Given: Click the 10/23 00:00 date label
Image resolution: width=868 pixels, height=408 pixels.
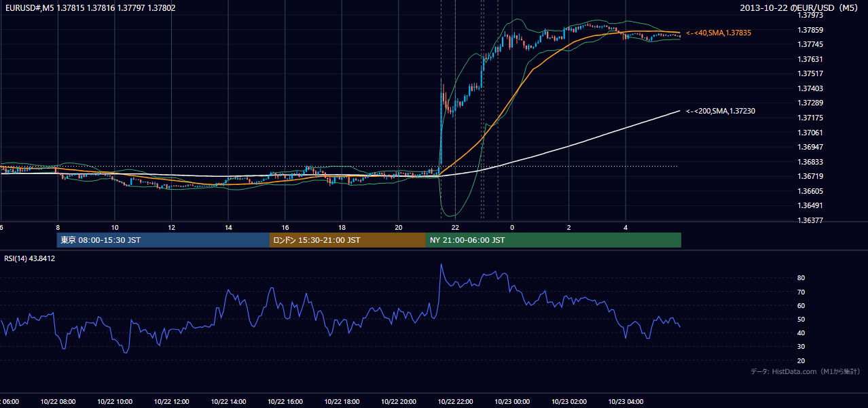Looking at the screenshot, I should pyautogui.click(x=512, y=401).
